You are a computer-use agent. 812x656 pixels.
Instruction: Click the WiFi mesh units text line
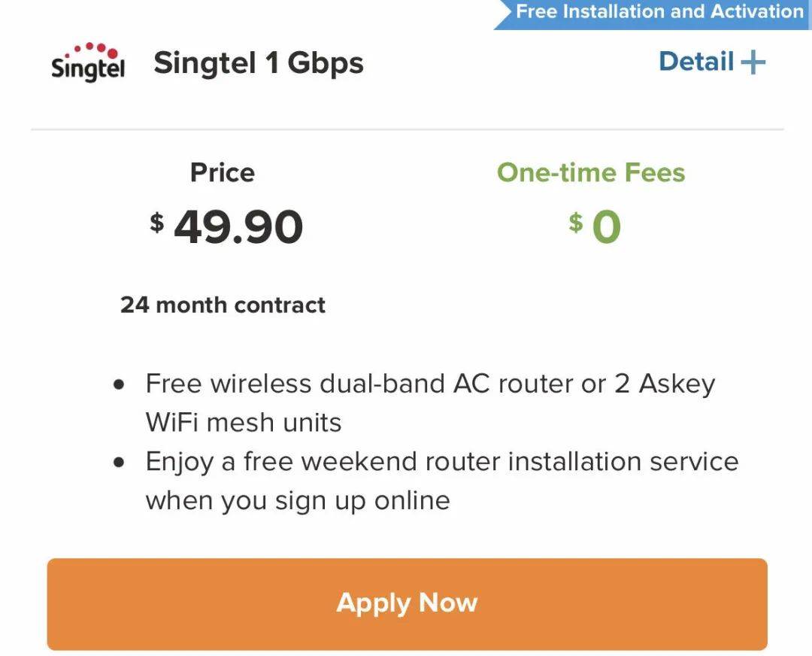click(x=244, y=423)
